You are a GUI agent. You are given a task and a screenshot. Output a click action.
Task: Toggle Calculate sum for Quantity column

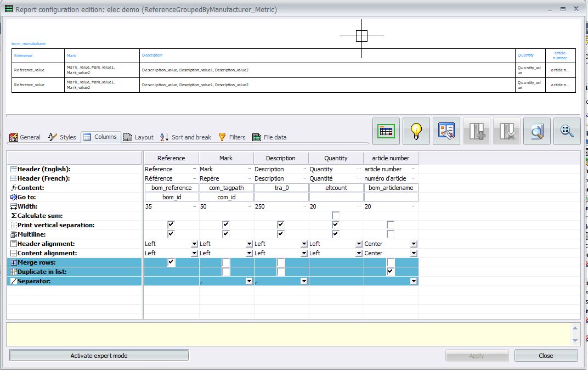click(336, 215)
